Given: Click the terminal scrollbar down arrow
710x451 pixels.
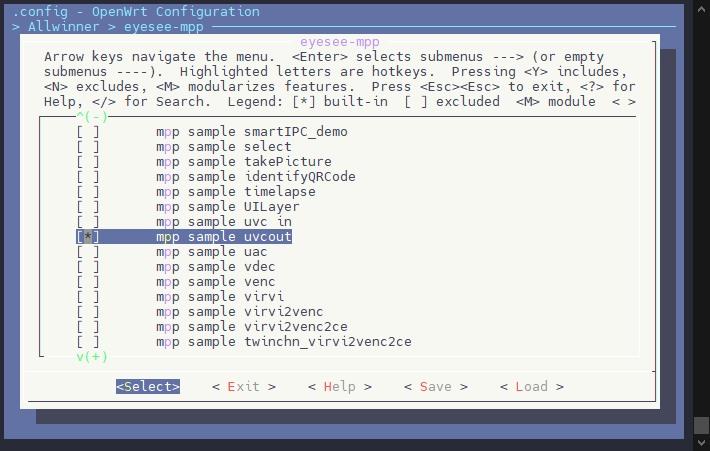Looking at the screenshot, I should (701, 442).
